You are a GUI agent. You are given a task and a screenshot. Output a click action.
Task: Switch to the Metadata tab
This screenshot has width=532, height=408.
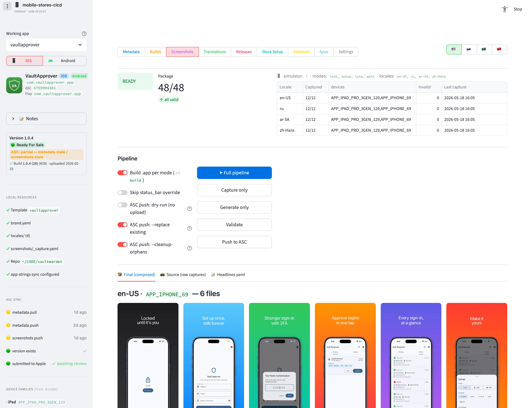coord(131,52)
